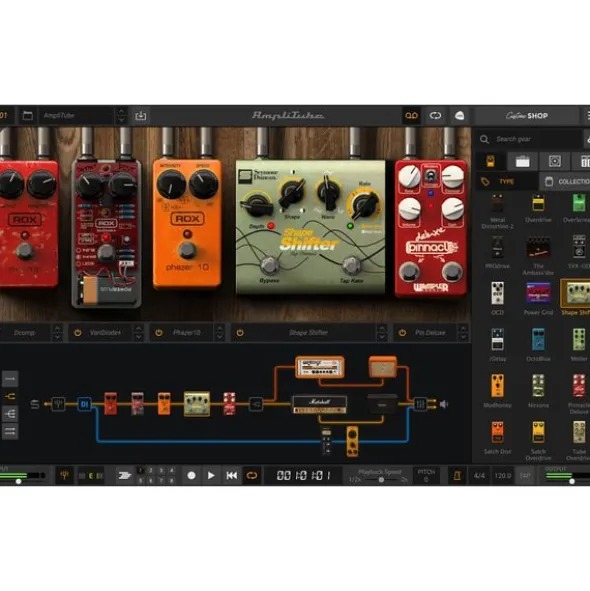The image size is (590, 591).
Task: Click the mixer block at chain end
Action: pos(420,404)
